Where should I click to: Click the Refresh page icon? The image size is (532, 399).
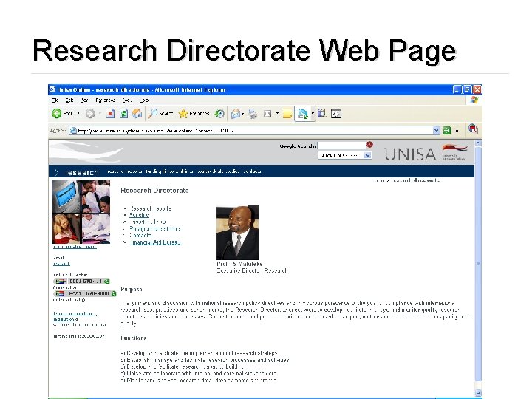(x=124, y=113)
